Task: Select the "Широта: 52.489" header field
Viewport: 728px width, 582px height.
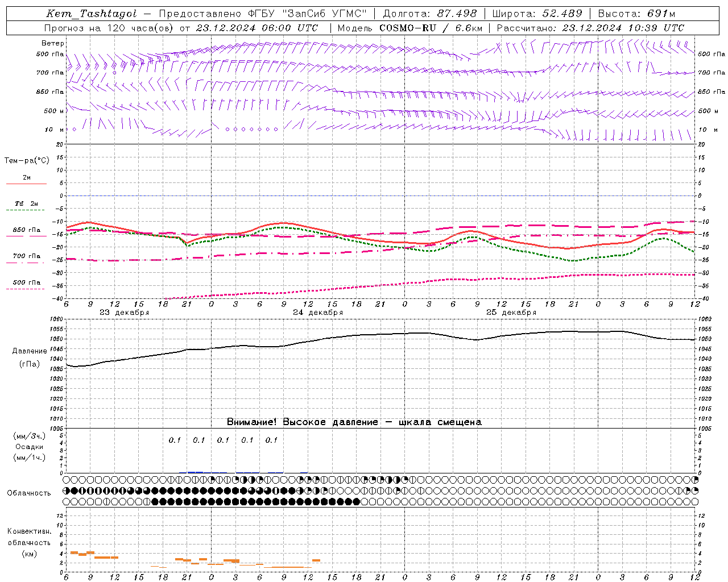Action: click(x=537, y=14)
